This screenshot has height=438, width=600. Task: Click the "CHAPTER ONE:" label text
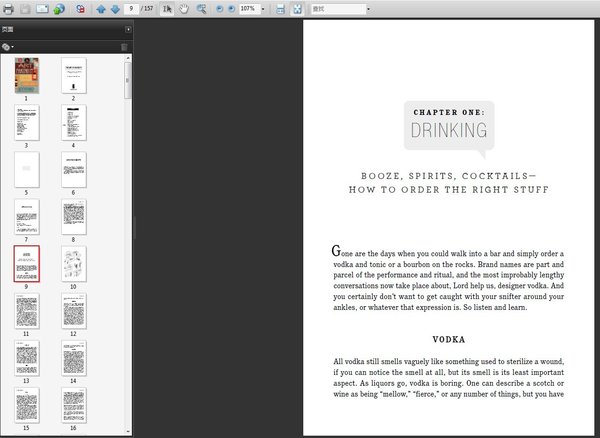tap(449, 112)
